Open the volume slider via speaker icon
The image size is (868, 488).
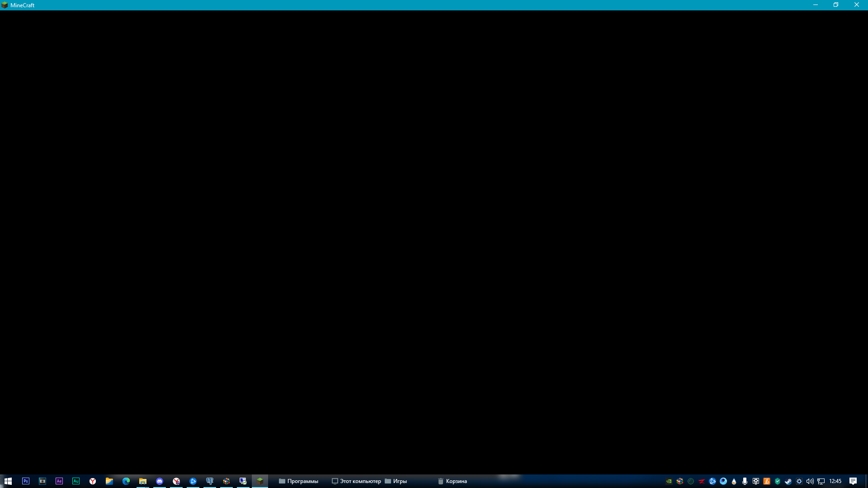coord(810,481)
